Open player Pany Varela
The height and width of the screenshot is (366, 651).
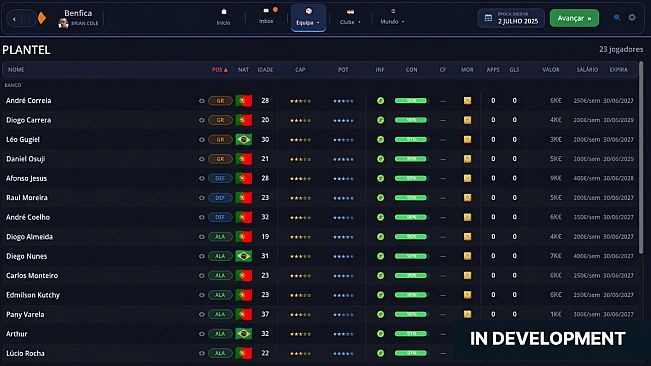pyautogui.click(x=25, y=315)
